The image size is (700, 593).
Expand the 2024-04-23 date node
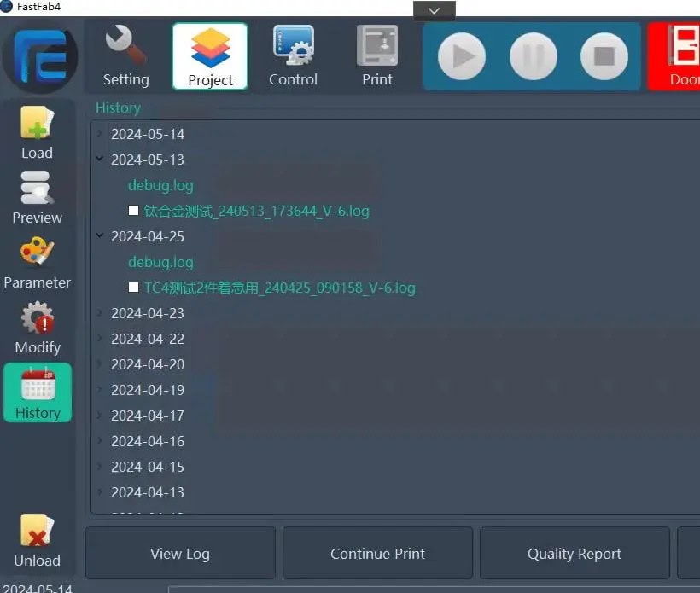click(101, 313)
